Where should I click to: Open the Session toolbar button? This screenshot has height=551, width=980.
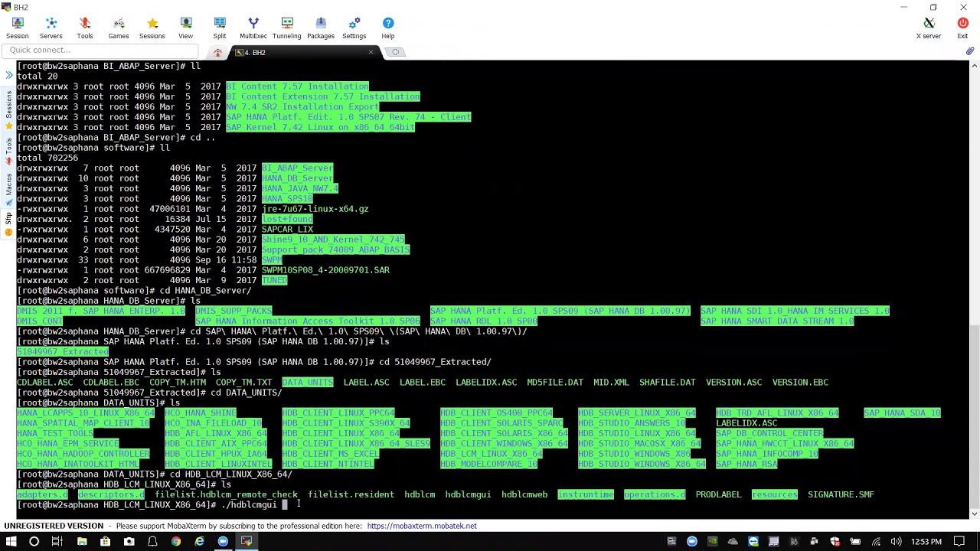(x=17, y=28)
